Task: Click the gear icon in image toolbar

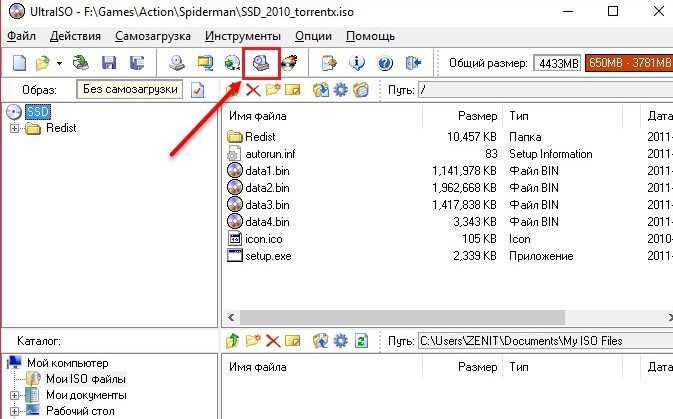Action: click(341, 90)
